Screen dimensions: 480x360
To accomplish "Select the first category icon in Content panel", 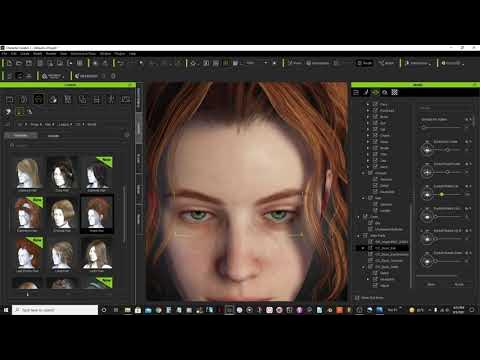I will (10, 99).
